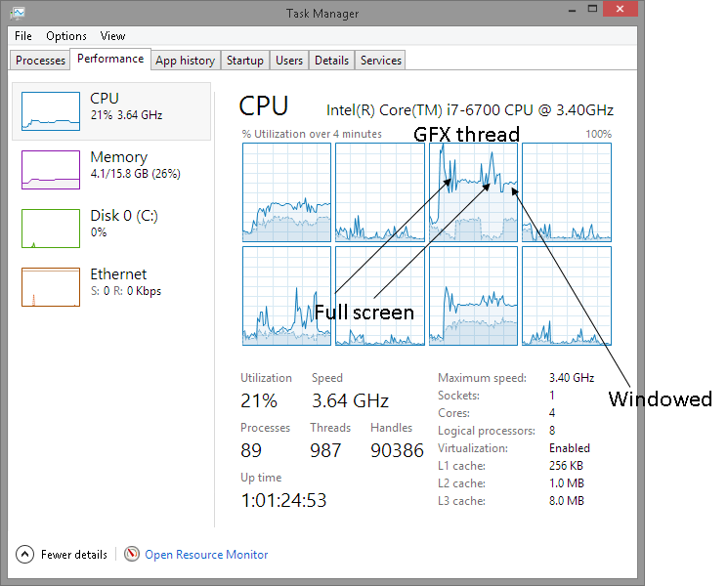The image size is (728, 586).
Task: Minimize the Task Manager window
Action: (x=573, y=10)
